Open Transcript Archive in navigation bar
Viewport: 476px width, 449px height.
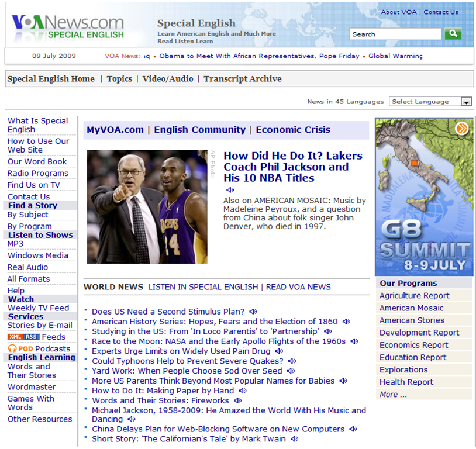pos(243,79)
